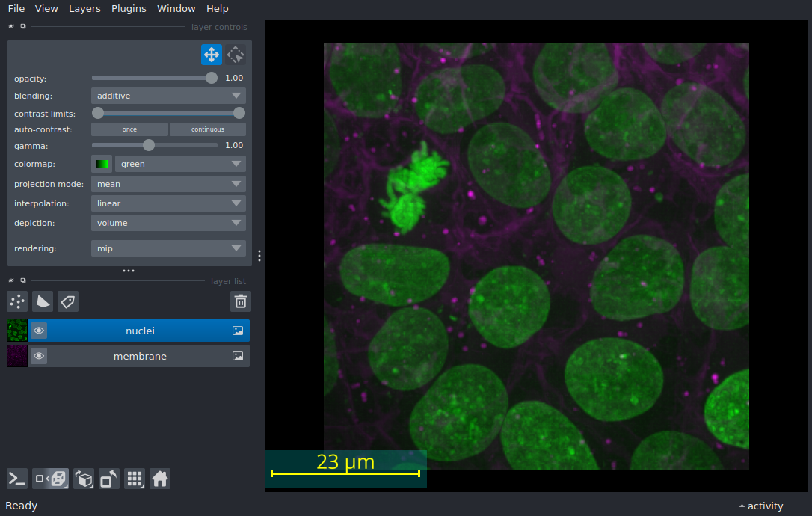Viewport: 812px width, 516px height.
Task: Open the blending mode dropdown
Action: point(168,96)
